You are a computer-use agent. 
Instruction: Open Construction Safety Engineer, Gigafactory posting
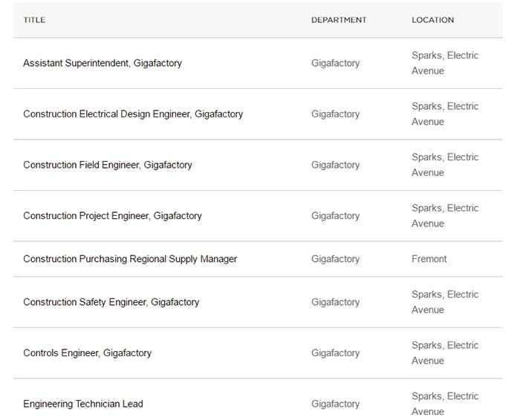[x=111, y=302]
